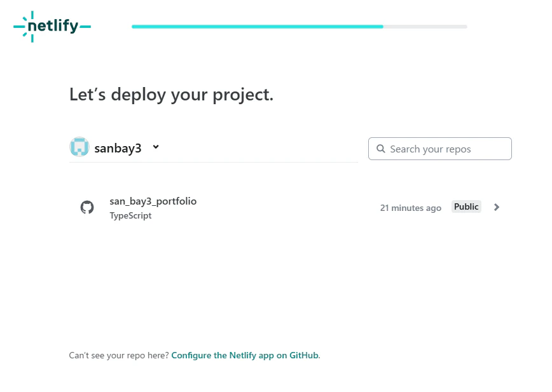Viewport: 552px width, 392px height.
Task: Focus the Search your repos field
Action: coord(439,149)
